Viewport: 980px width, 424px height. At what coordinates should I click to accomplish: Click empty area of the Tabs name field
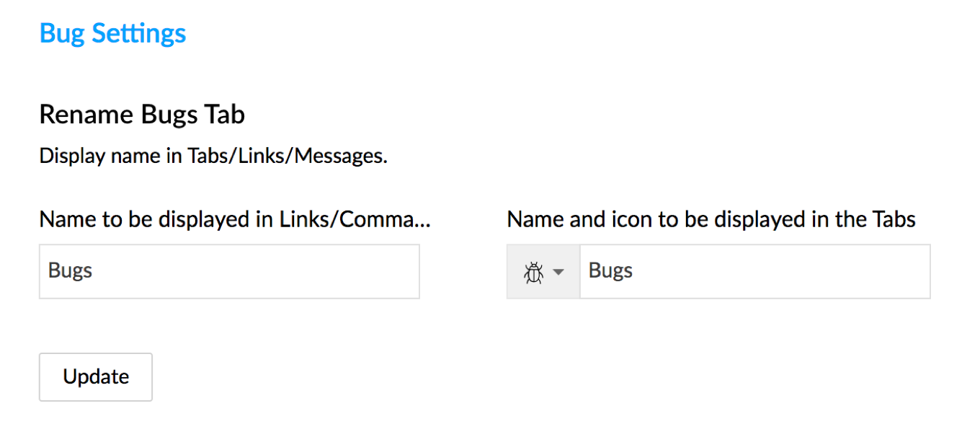782,271
